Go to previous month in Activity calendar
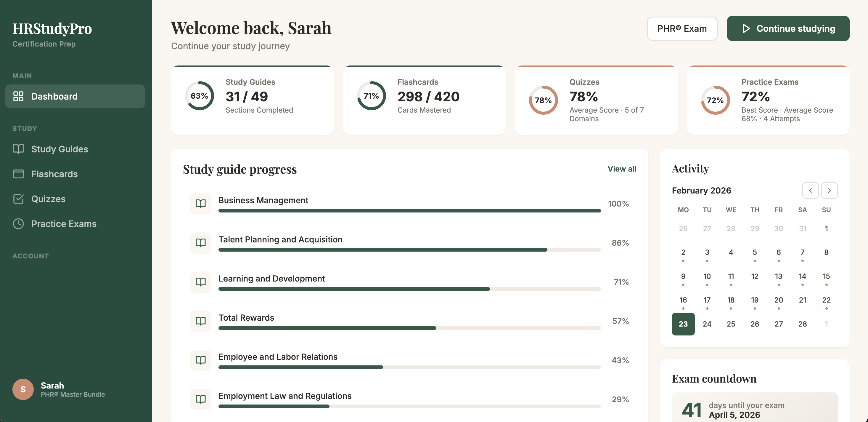The image size is (868, 422). tap(810, 190)
